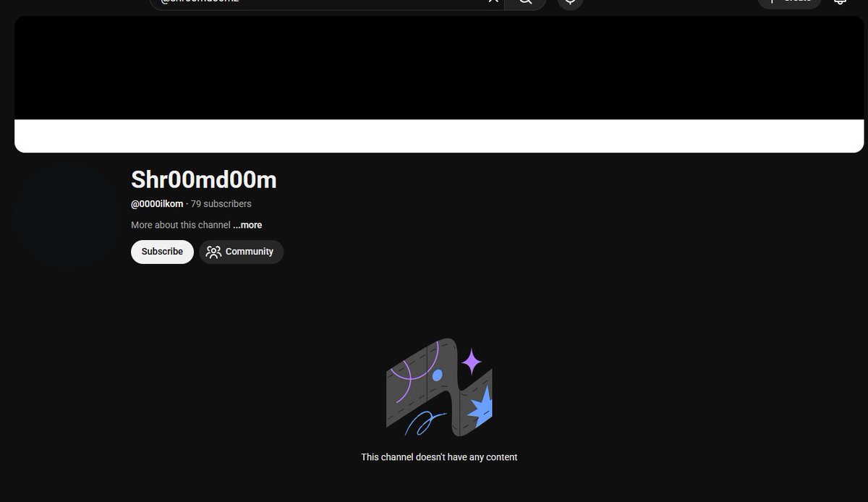Open the channel's Community page
The image size is (868, 502).
coord(241,252)
